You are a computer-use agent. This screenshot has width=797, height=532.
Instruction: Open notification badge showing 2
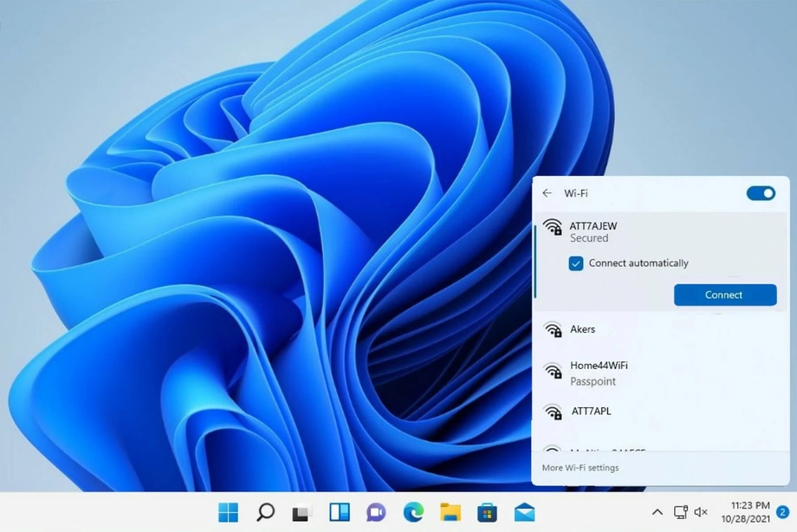(783, 512)
